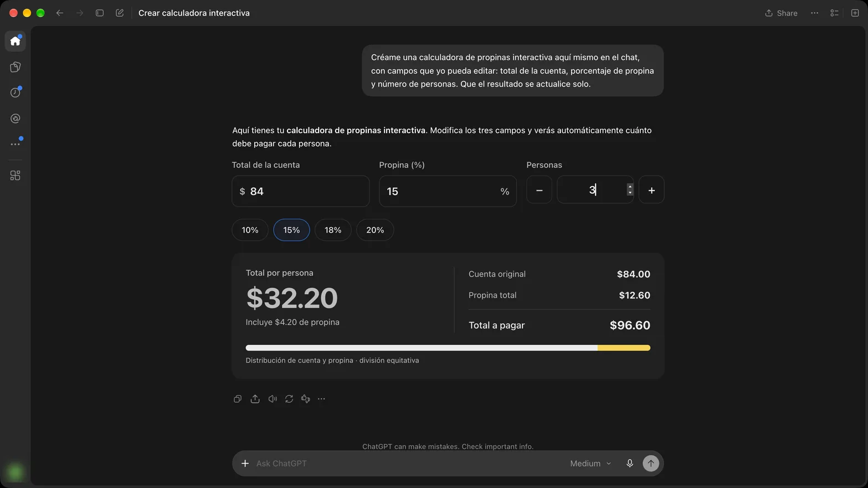The height and width of the screenshot is (488, 868).
Task: Start a new chat with the compose icon
Action: (x=120, y=13)
